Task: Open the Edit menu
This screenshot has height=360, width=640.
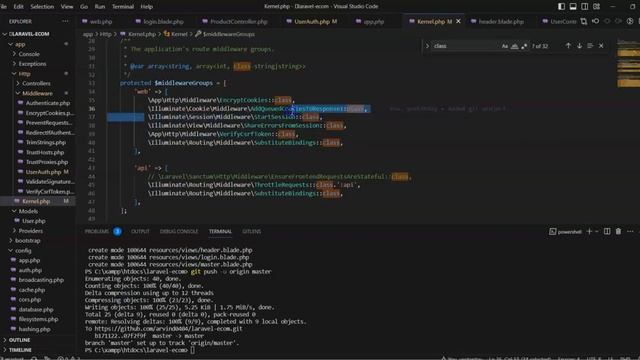Action: (18, 7)
